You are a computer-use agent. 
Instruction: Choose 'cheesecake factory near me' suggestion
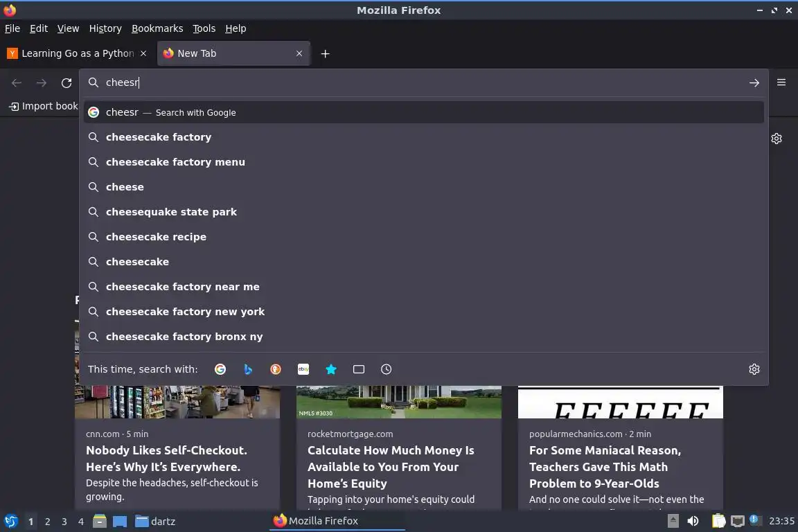(x=423, y=287)
